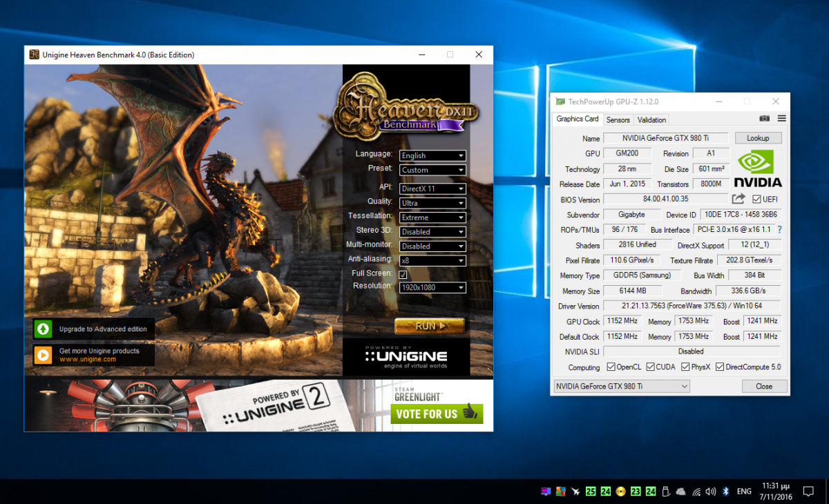Click the Pixel Fillrate value 110.6 GPixel/s
The width and height of the screenshot is (829, 504).
633,260
